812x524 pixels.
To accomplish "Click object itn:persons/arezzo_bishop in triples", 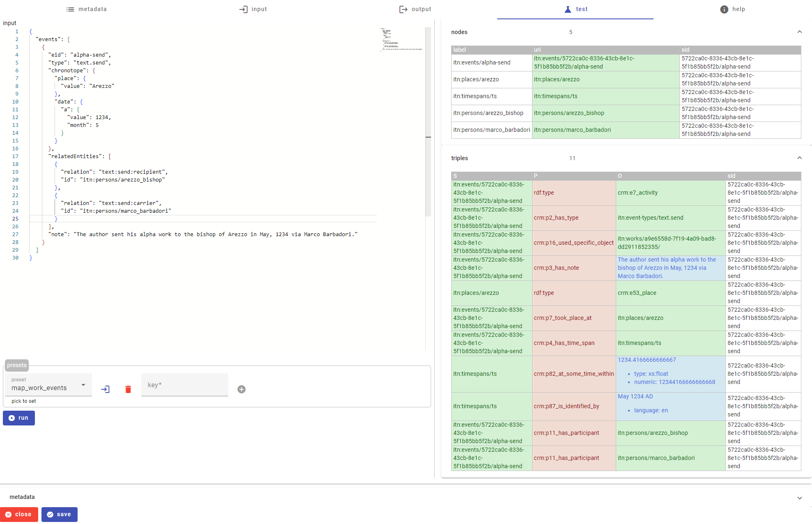I will click(x=653, y=433).
